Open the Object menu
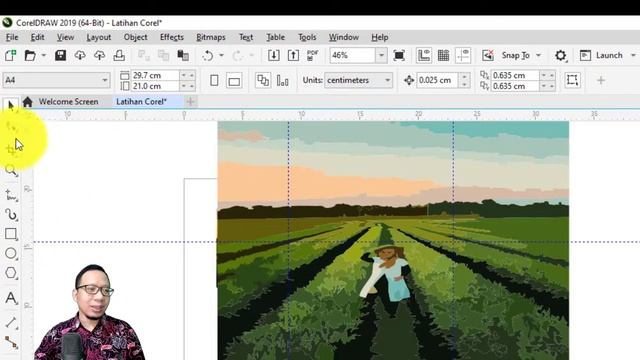The height and width of the screenshot is (360, 640). click(136, 37)
